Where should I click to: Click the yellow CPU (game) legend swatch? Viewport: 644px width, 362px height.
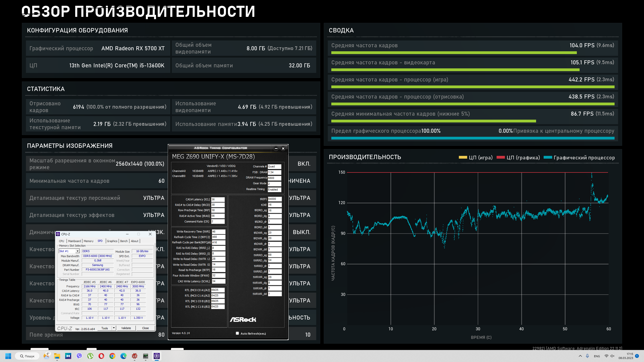[x=463, y=157]
